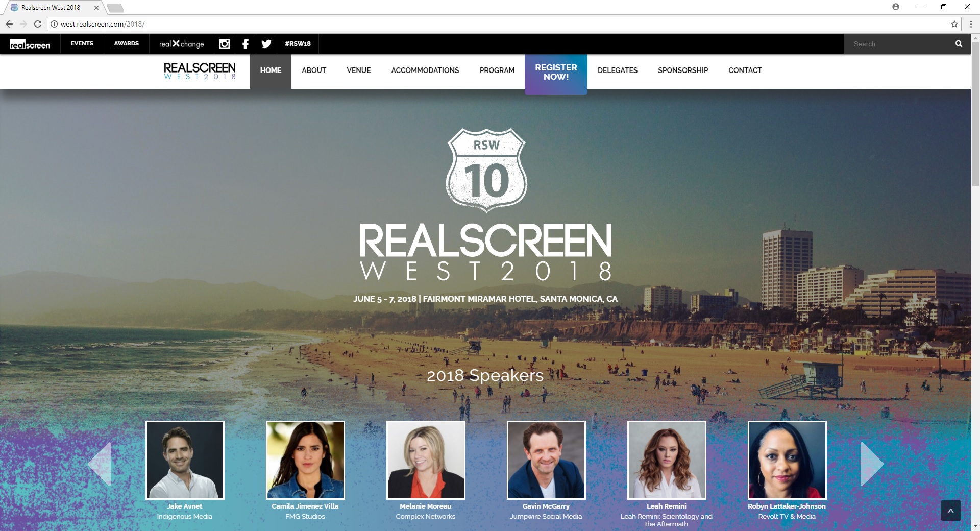Open the CONTACT nav item
The width and height of the screenshot is (980, 531).
click(745, 71)
